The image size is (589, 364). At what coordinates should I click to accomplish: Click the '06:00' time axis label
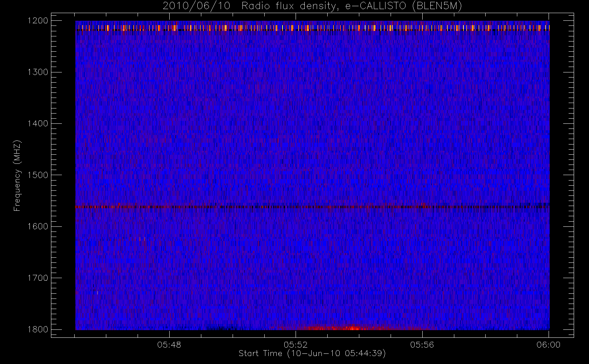tap(549, 345)
